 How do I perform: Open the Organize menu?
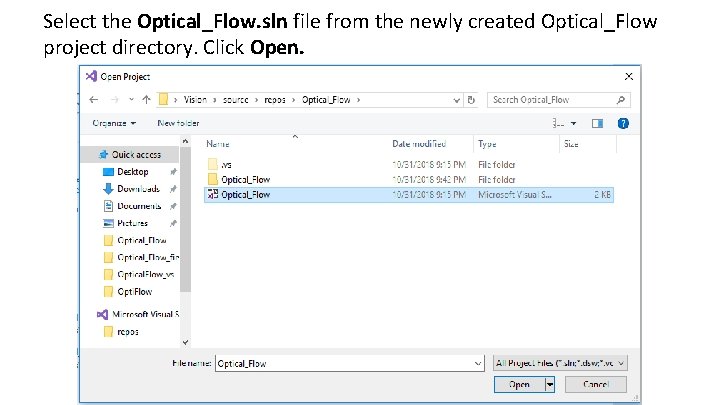click(x=114, y=123)
